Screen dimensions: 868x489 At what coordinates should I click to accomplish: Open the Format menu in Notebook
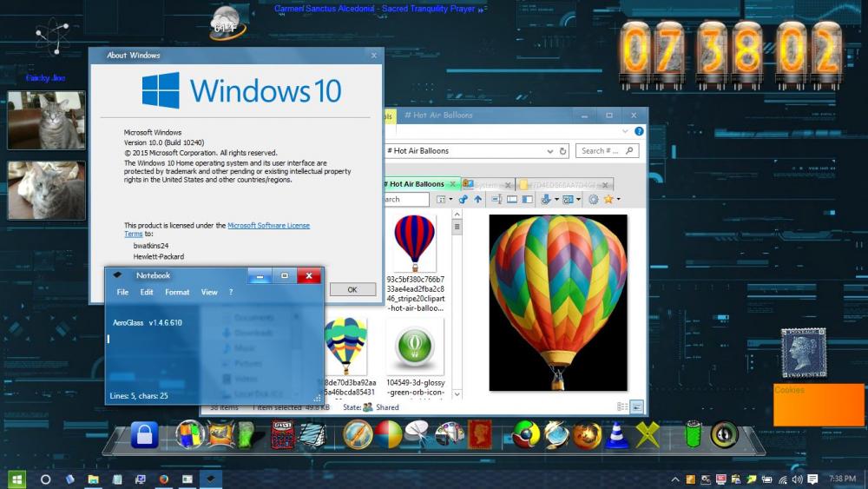(177, 293)
